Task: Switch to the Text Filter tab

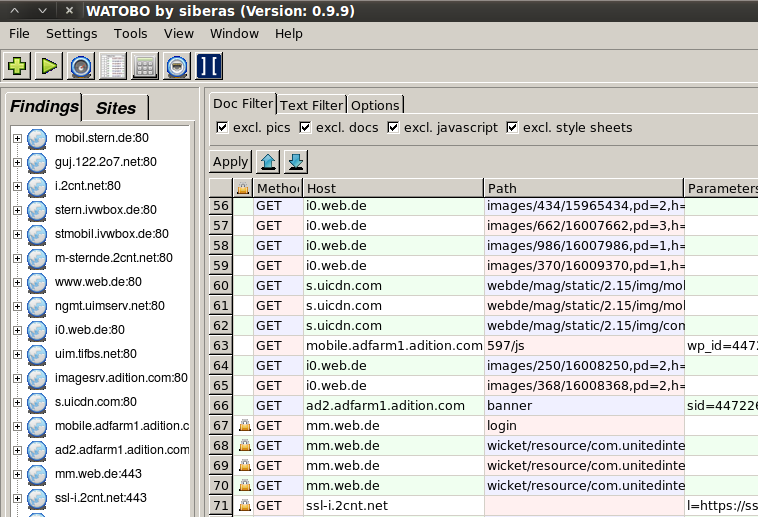Action: (x=310, y=105)
